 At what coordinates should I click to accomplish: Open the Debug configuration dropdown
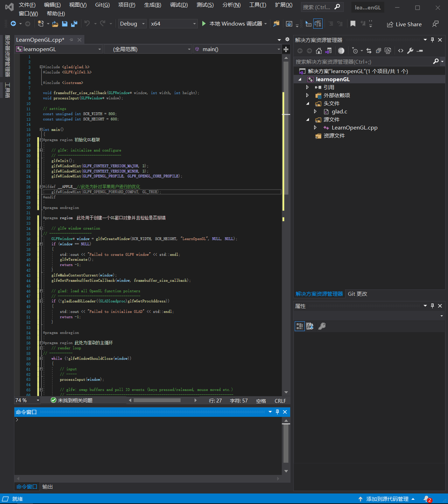coord(132,23)
